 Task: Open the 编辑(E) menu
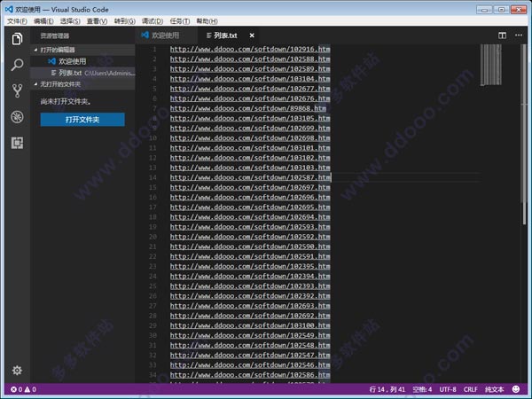[43, 21]
